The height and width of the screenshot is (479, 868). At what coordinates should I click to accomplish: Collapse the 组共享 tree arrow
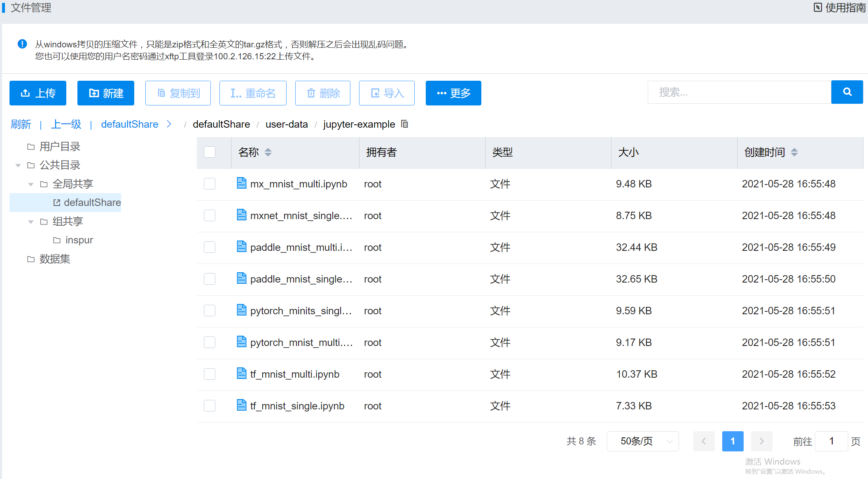pos(31,222)
